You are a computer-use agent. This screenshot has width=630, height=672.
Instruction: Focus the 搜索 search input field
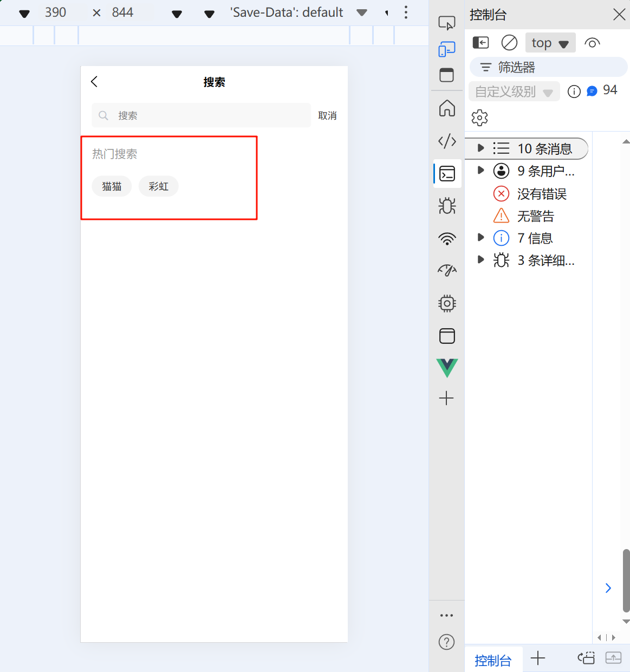(x=201, y=115)
